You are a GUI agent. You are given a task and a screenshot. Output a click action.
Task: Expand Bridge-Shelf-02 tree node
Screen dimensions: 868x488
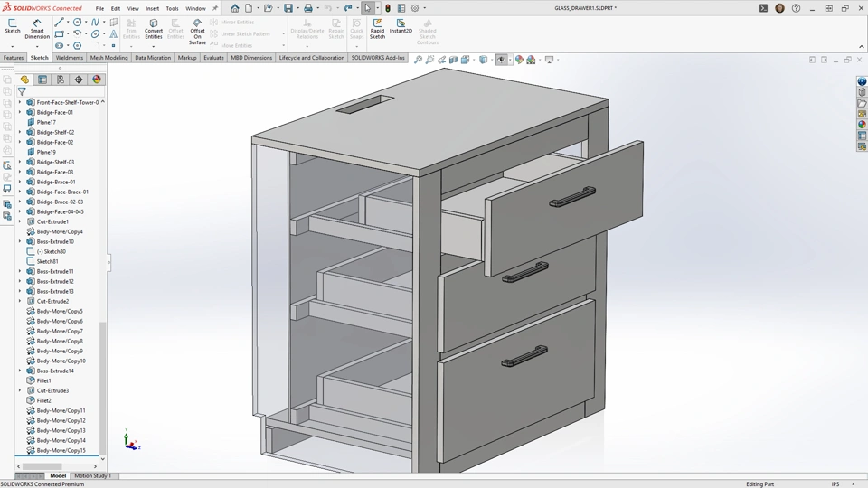[20, 132]
